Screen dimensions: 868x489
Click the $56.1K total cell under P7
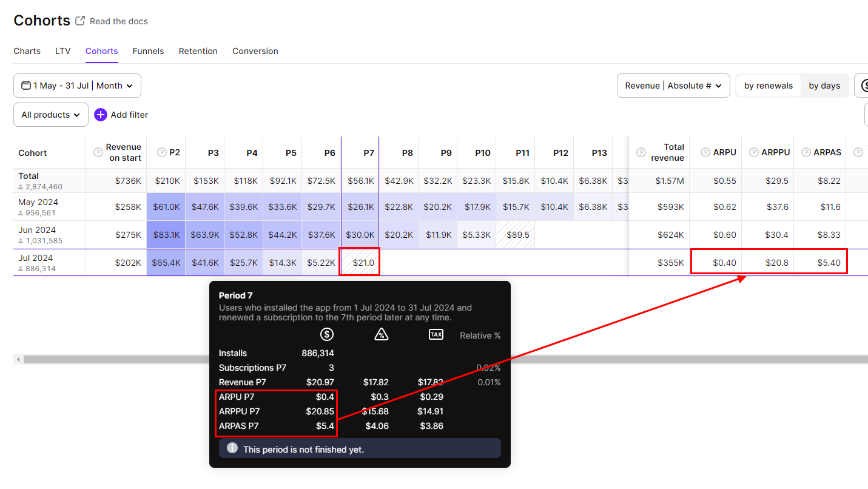(360, 181)
